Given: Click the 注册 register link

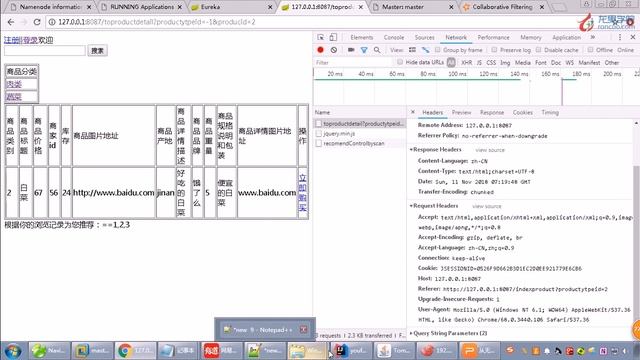Looking at the screenshot, I should click(x=11, y=40).
